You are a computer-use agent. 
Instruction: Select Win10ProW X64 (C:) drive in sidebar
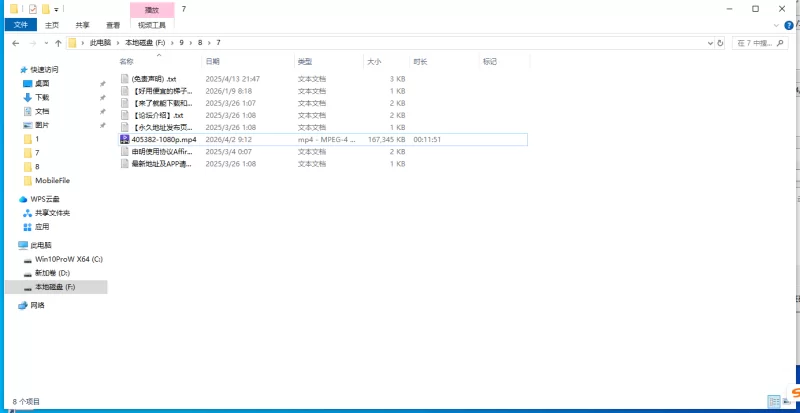pyautogui.click(x=68, y=258)
